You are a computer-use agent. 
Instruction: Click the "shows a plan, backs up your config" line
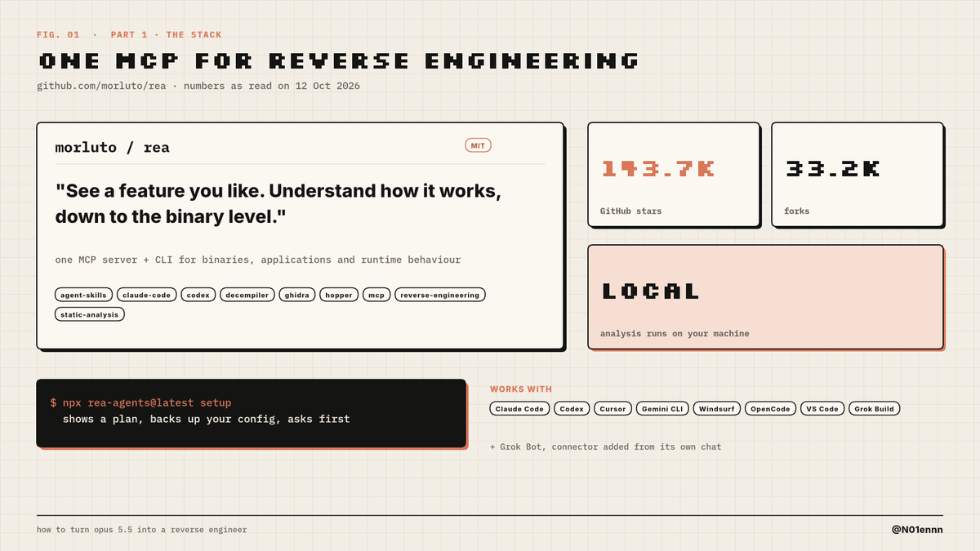click(x=206, y=420)
